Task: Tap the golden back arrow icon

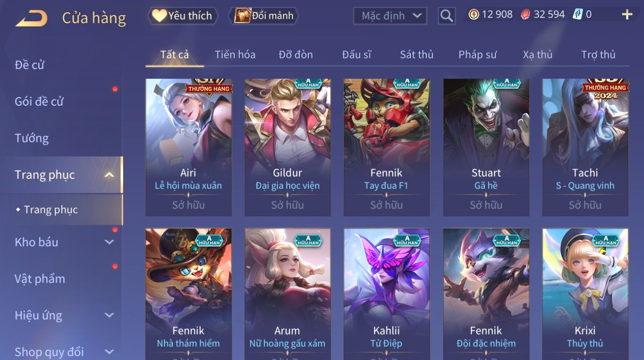Action: pyautogui.click(x=31, y=18)
